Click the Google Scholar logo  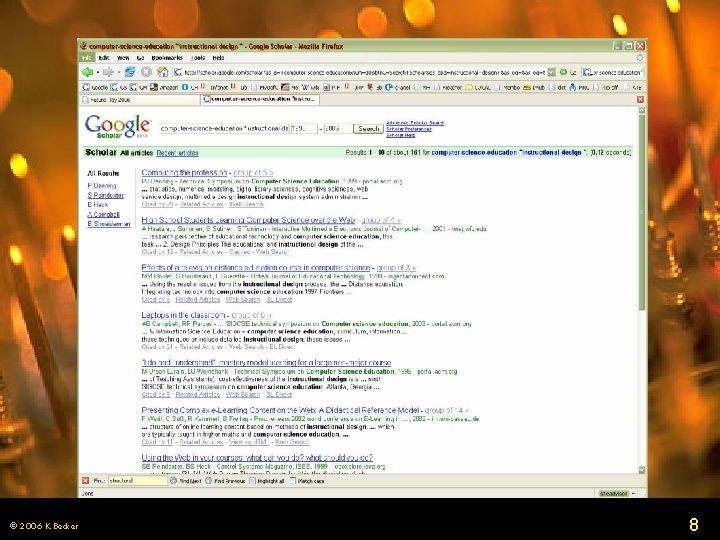point(118,126)
